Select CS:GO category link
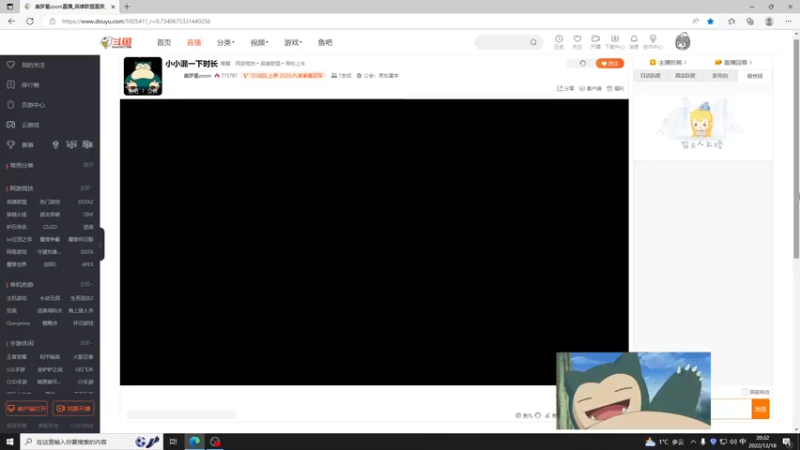 pyautogui.click(x=50, y=227)
